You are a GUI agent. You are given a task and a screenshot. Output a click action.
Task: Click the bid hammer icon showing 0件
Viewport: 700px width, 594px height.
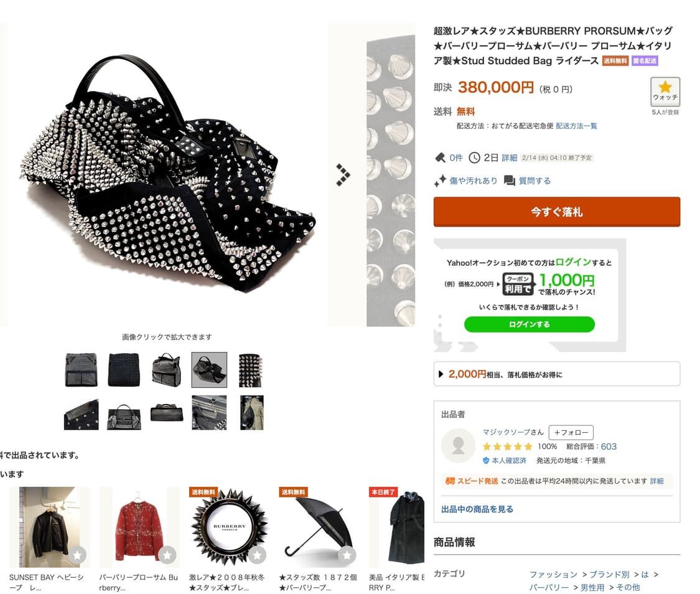click(440, 158)
